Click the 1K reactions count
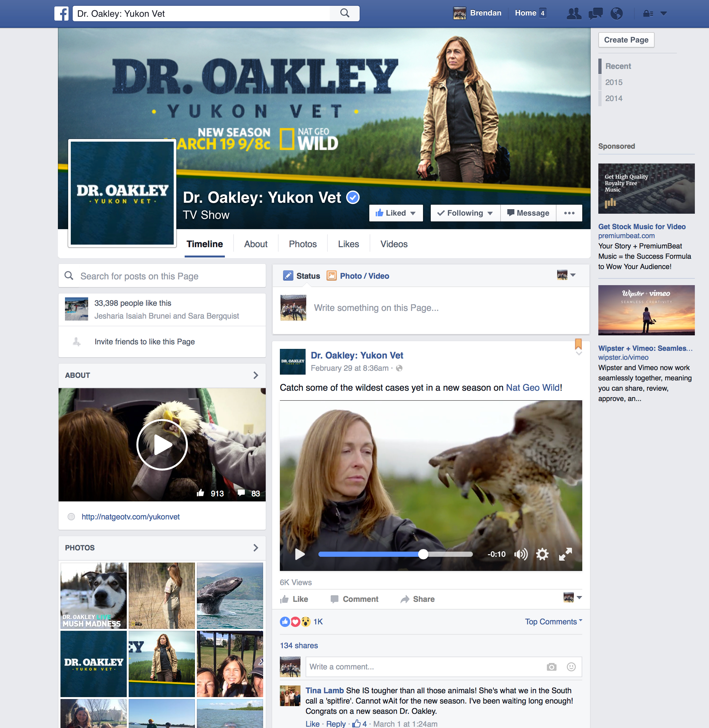 pos(318,621)
